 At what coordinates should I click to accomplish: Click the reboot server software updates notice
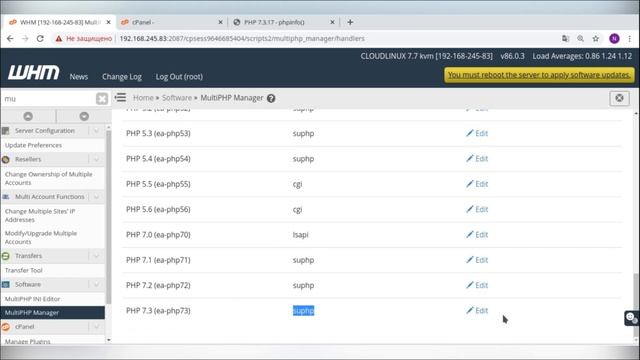(x=539, y=75)
